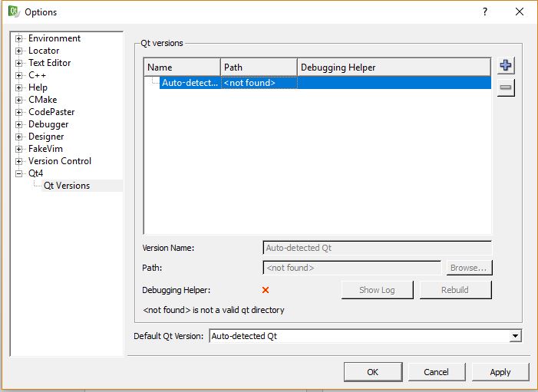This screenshot has width=538, height=392.
Task: Click the Name column header
Action: [182, 68]
